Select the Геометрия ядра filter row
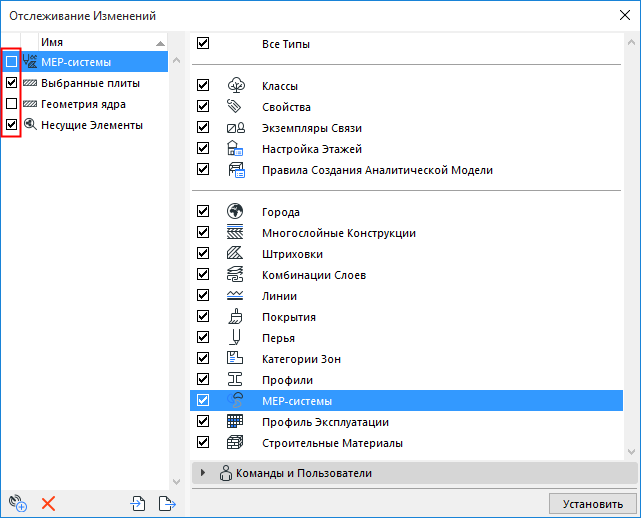 85,104
